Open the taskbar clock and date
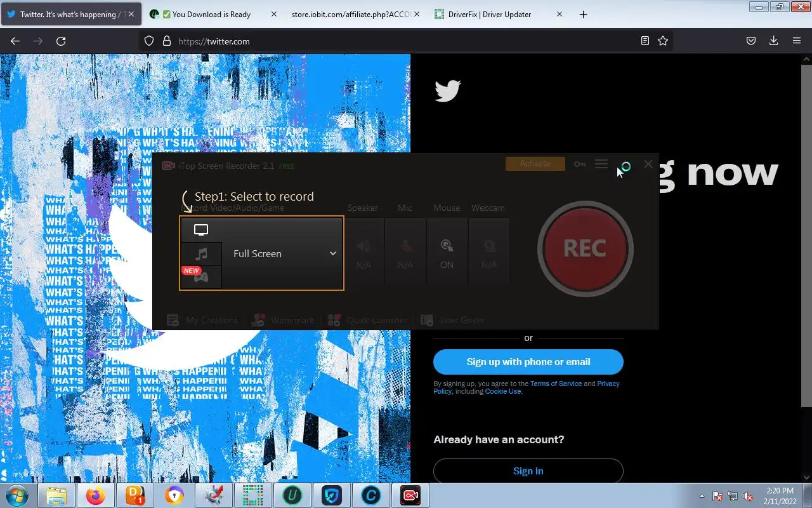The width and height of the screenshot is (812, 508). point(778,496)
